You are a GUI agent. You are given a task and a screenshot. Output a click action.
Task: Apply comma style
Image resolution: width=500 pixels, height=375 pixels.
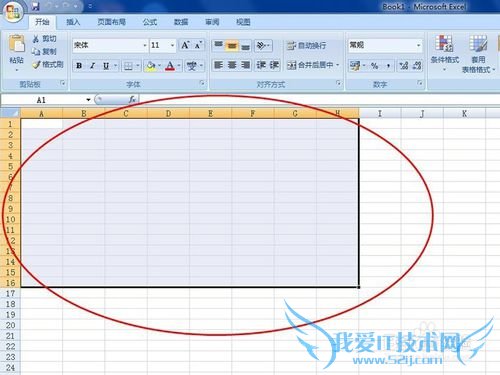tap(388, 66)
